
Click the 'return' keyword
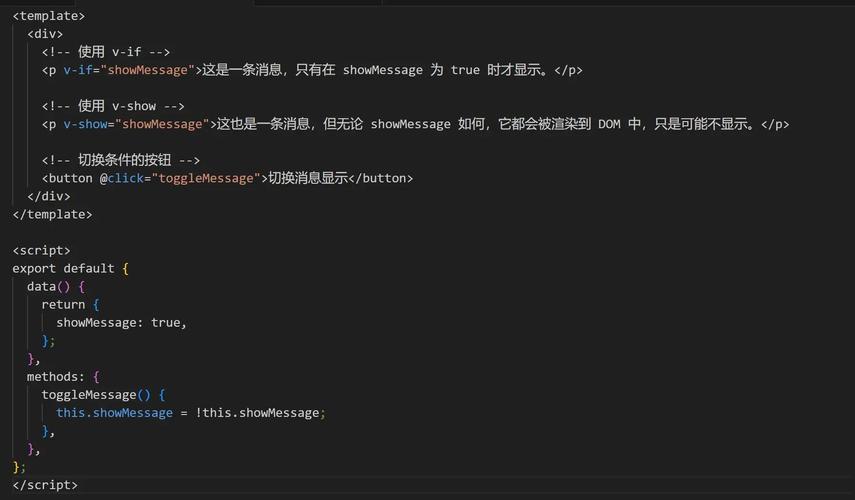pyautogui.click(x=63, y=304)
